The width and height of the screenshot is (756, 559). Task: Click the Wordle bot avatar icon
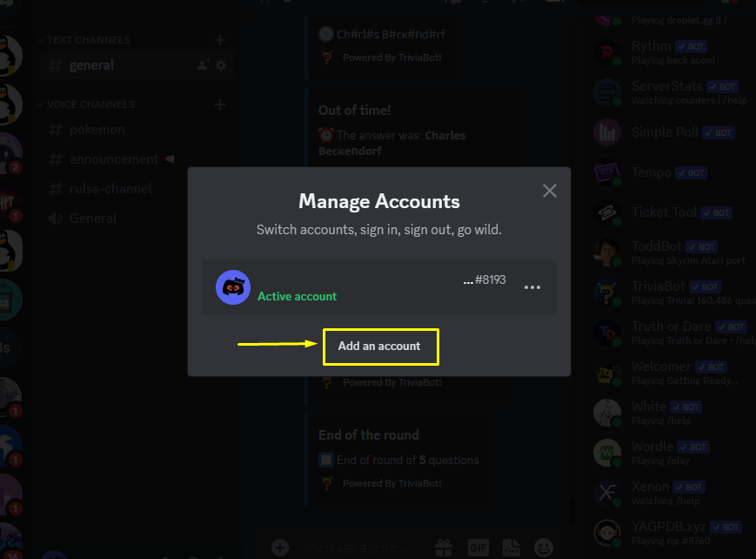(607, 453)
